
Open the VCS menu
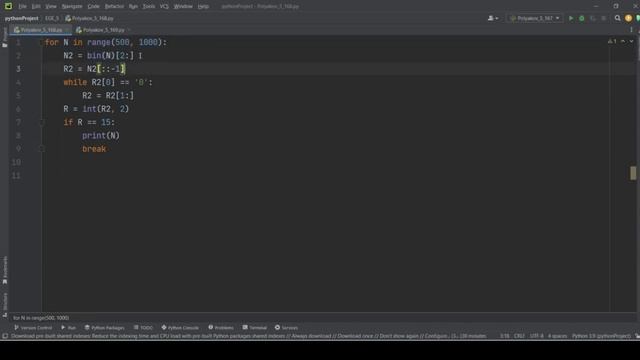pos(164,7)
